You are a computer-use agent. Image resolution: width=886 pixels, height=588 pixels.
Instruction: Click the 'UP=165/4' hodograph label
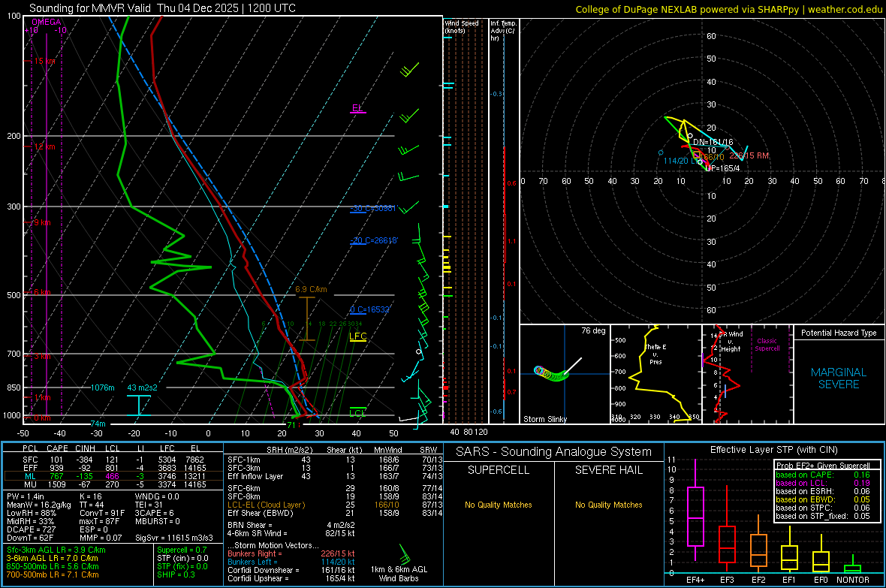[722, 168]
